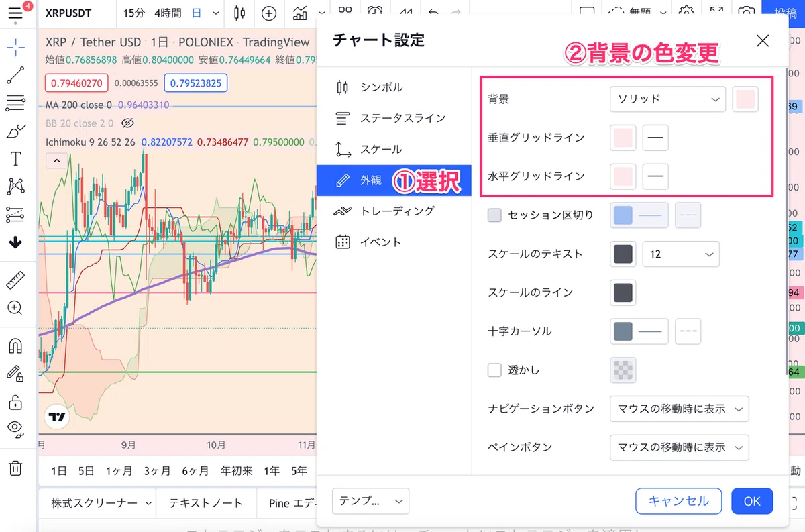Enable the 透かし checkbox
This screenshot has width=805, height=532.
pos(494,370)
